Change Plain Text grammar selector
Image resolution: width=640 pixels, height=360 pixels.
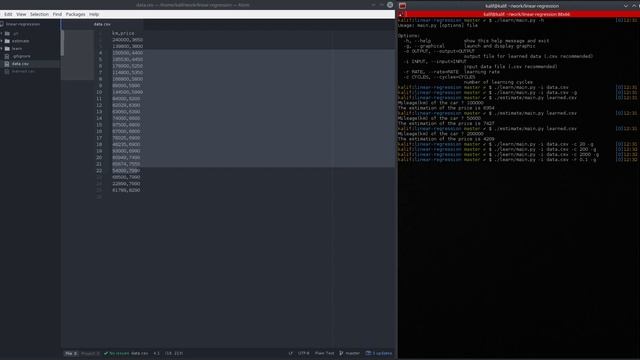324,353
